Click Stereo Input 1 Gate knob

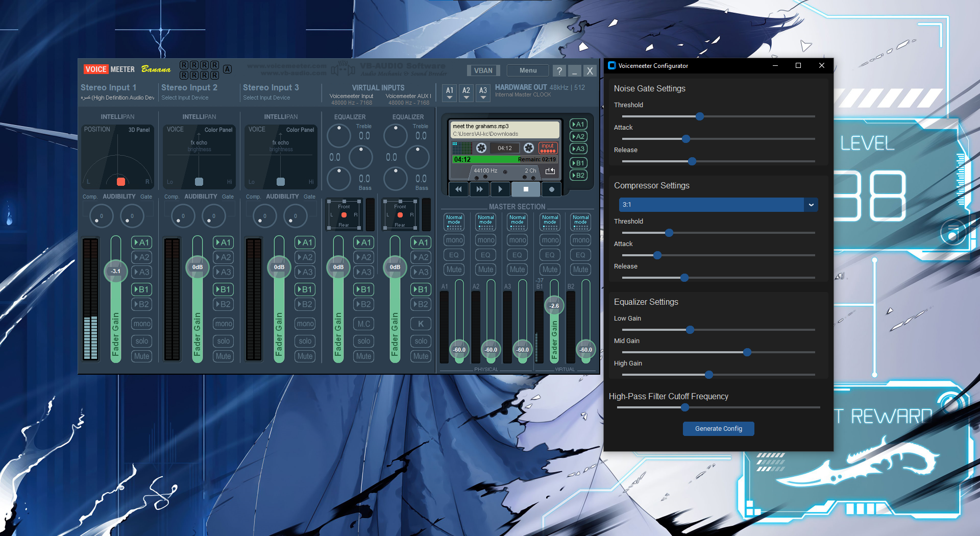(132, 216)
